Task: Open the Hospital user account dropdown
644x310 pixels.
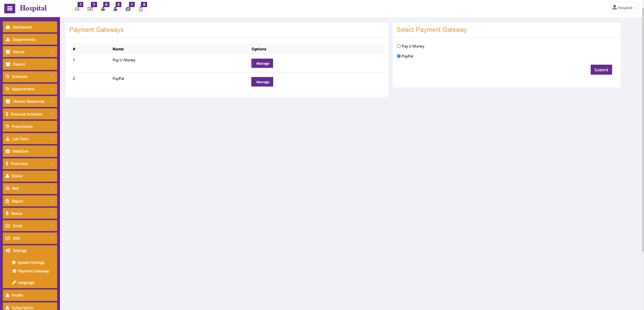Action: pos(624,8)
